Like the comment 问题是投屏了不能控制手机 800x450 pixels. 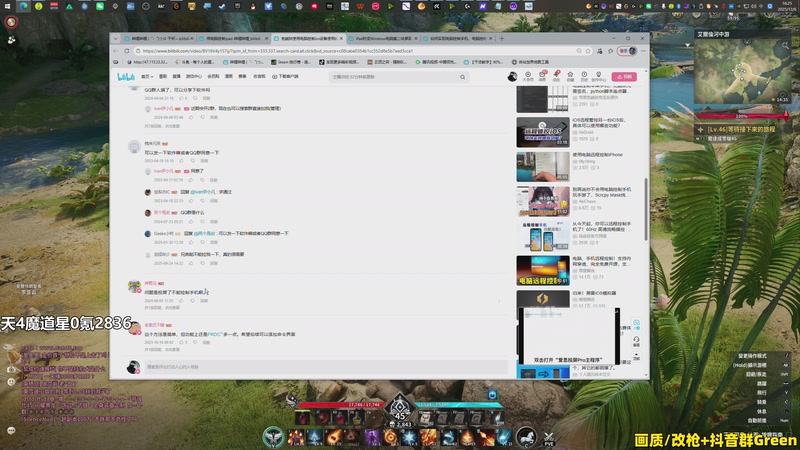(181, 301)
